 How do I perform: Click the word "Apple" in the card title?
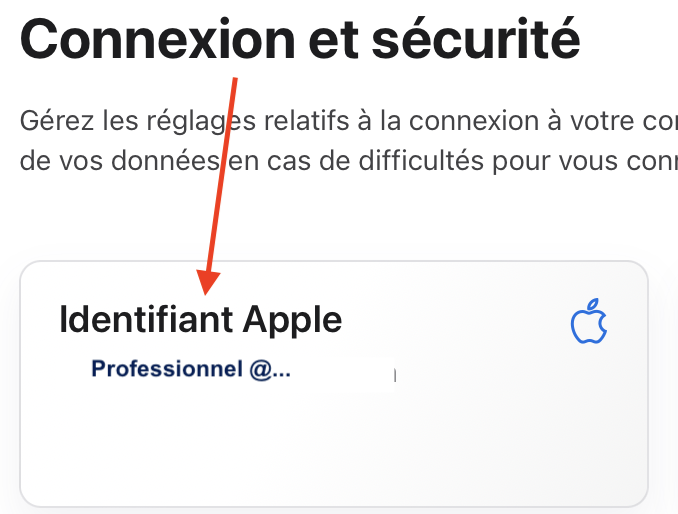click(x=293, y=320)
